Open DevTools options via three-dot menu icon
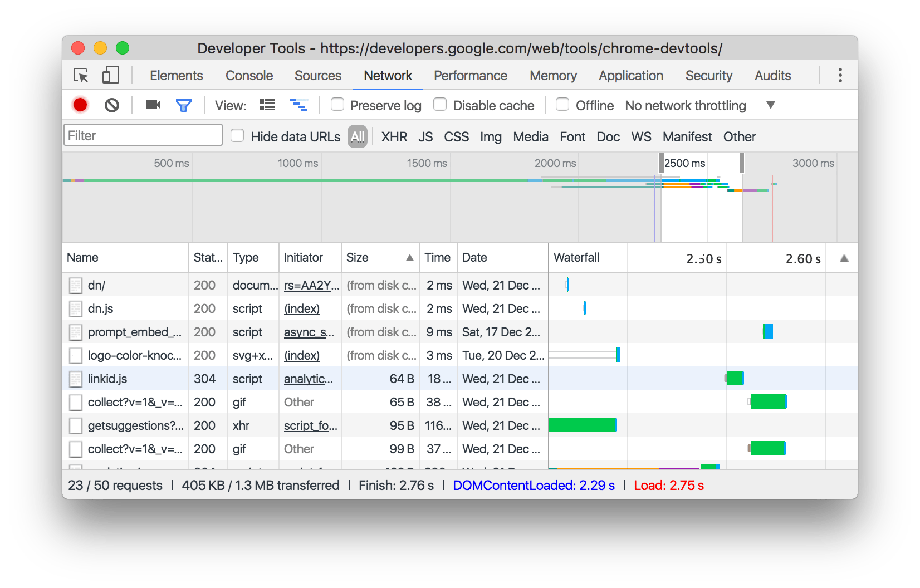The height and width of the screenshot is (588, 920). pos(840,75)
